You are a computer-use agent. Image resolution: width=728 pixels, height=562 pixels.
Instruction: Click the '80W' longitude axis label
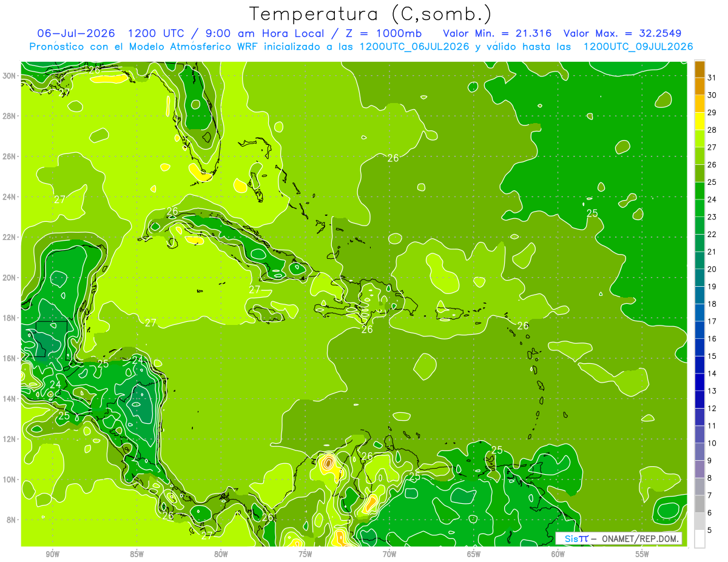pyautogui.click(x=221, y=554)
